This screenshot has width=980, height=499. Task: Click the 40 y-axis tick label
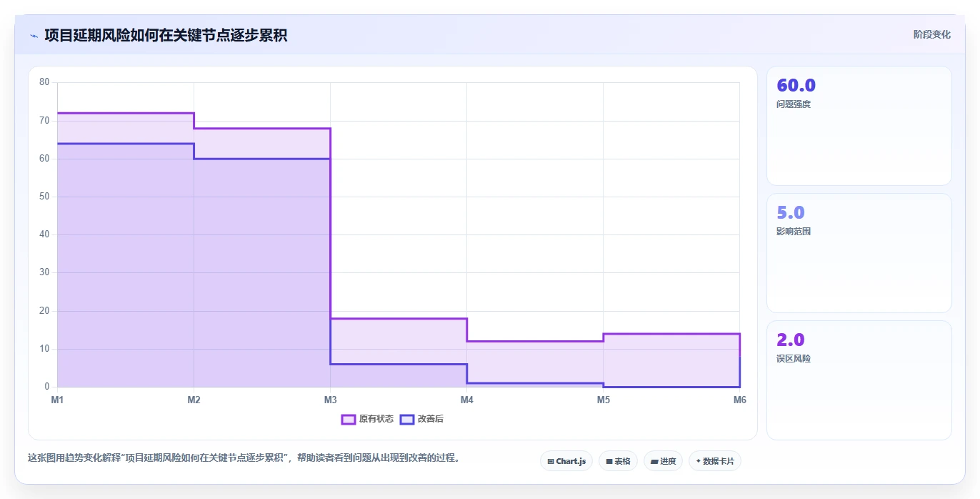point(44,234)
